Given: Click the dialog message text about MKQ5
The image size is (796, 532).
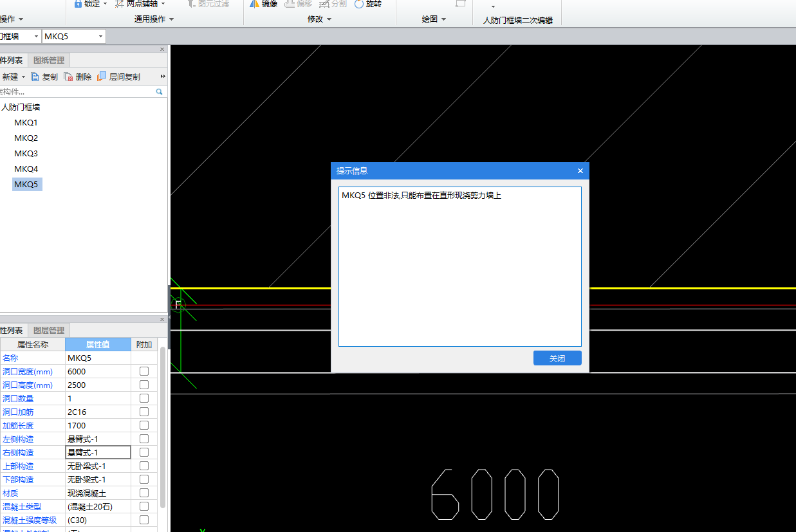Looking at the screenshot, I should [x=421, y=196].
